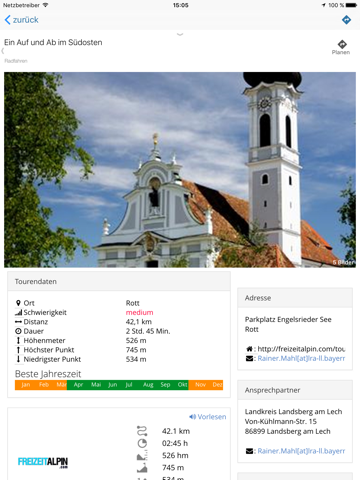The width and height of the screenshot is (360, 480).
Task: Tap the small left chevron beside title
Action: pyautogui.click(x=3, y=51)
